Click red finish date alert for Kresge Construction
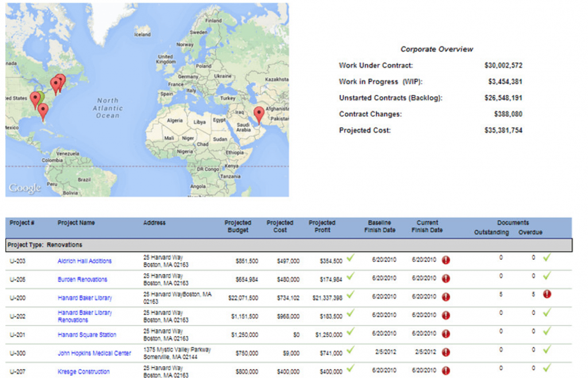Image resolution: width=588 pixels, height=378 pixels. coord(446,371)
